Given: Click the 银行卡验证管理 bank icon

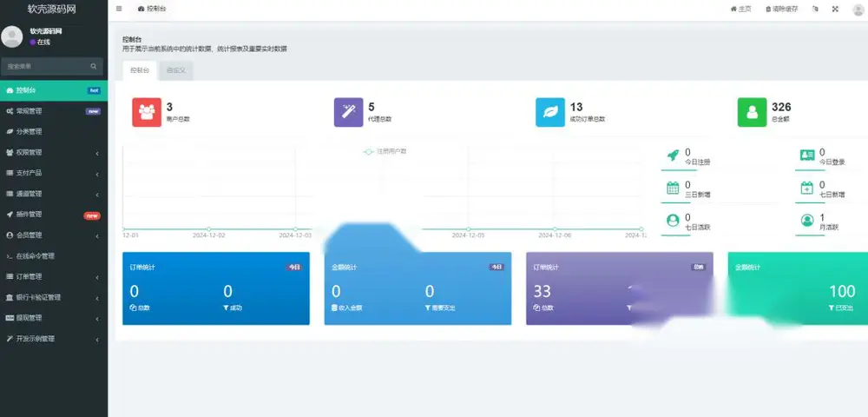Looking at the screenshot, I should [x=10, y=297].
